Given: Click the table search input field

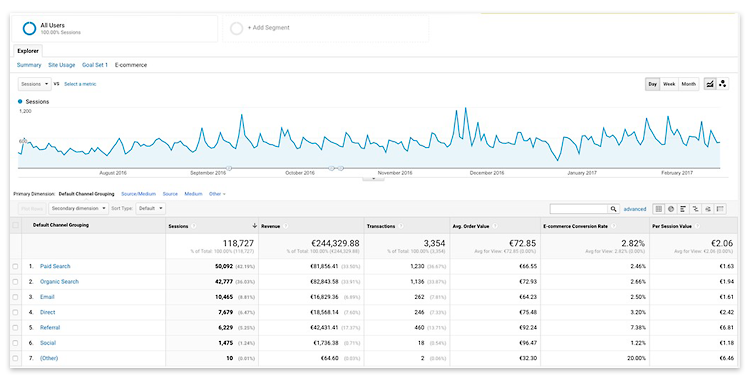Looking at the screenshot, I should [579, 209].
